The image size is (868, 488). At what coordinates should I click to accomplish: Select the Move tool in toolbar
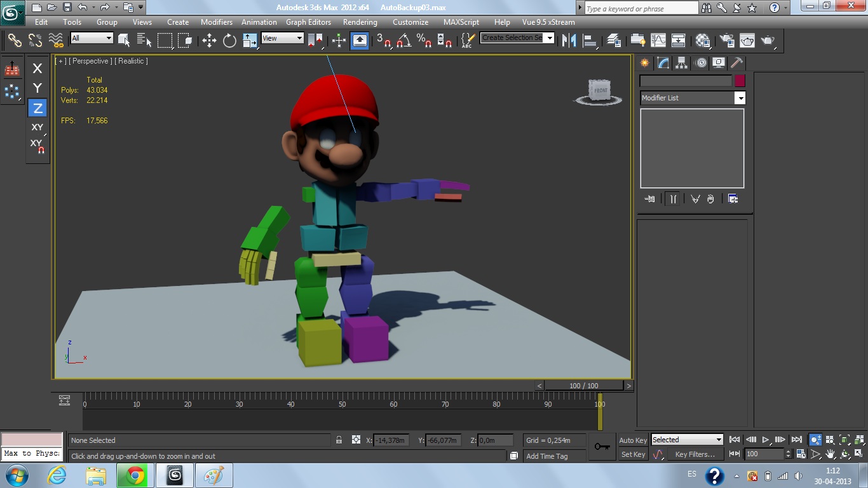point(209,41)
